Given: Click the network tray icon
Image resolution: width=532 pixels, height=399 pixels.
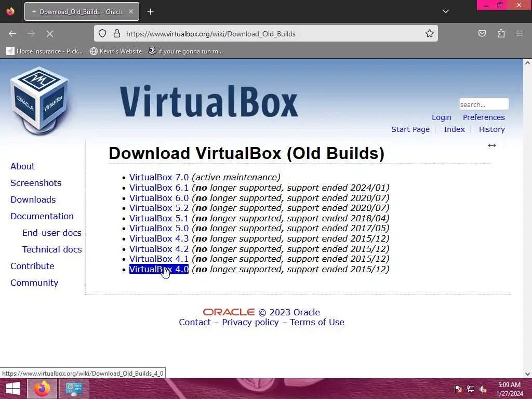Looking at the screenshot, I should click(471, 389).
